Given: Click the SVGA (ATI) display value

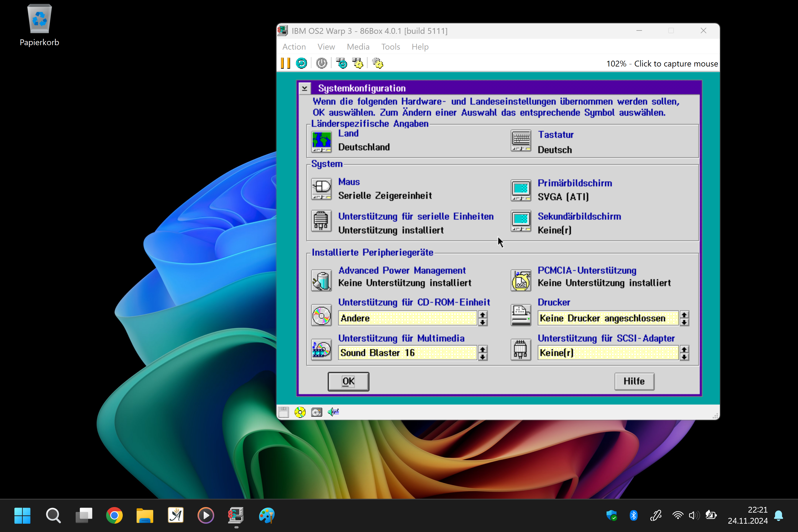Looking at the screenshot, I should click(563, 197).
